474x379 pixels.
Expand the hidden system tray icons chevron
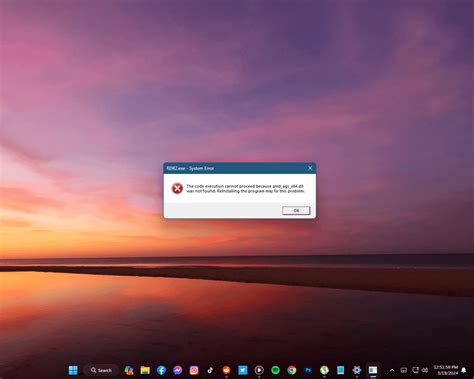[x=392, y=370]
